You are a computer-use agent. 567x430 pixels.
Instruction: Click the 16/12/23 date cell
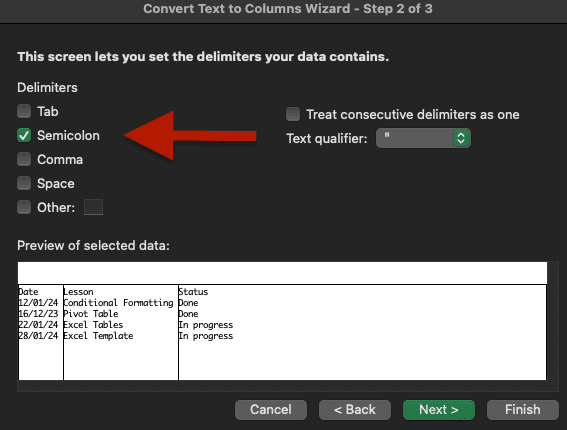[x=38, y=314]
